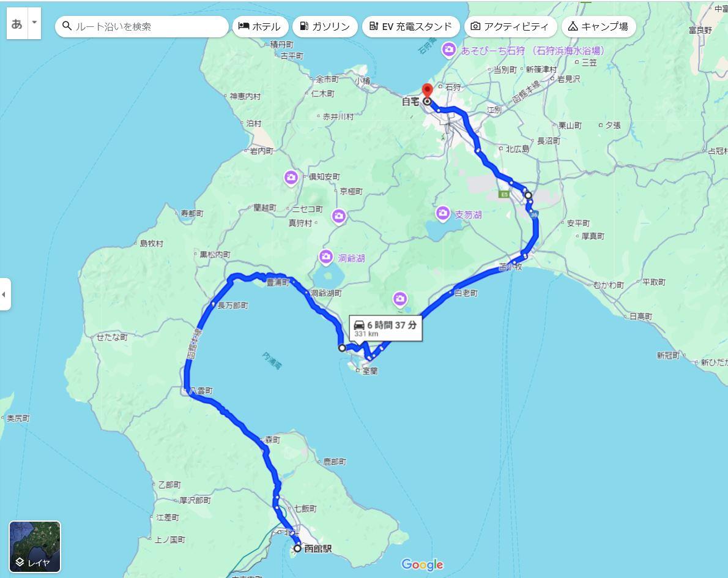Click the 寿都町 town label
Screen dimensions: 728x578
click(x=192, y=213)
